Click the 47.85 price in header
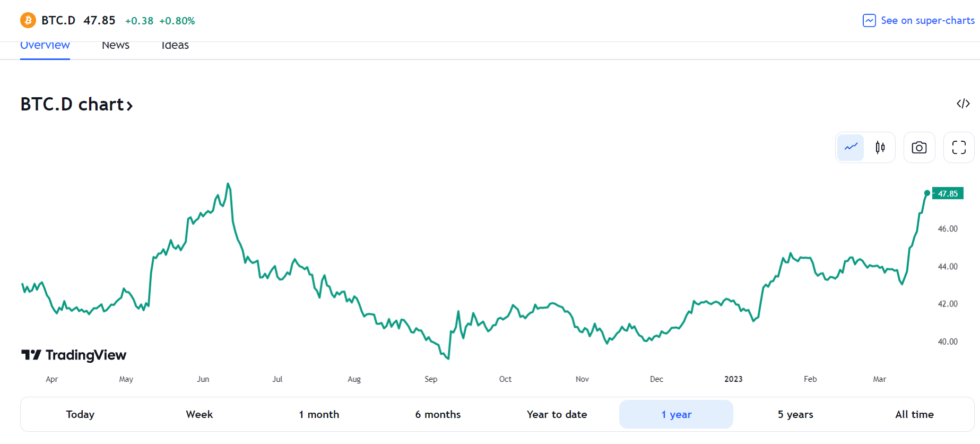Viewport: 980px width, 444px height. point(100,20)
